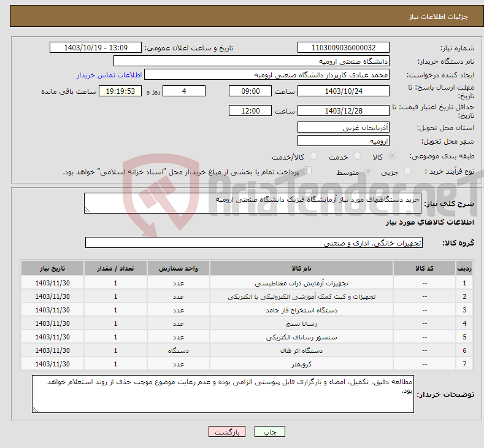Screen dimensions: 484x448
Task: Click the تعداد / مقدار column header
Action: (x=115, y=268)
